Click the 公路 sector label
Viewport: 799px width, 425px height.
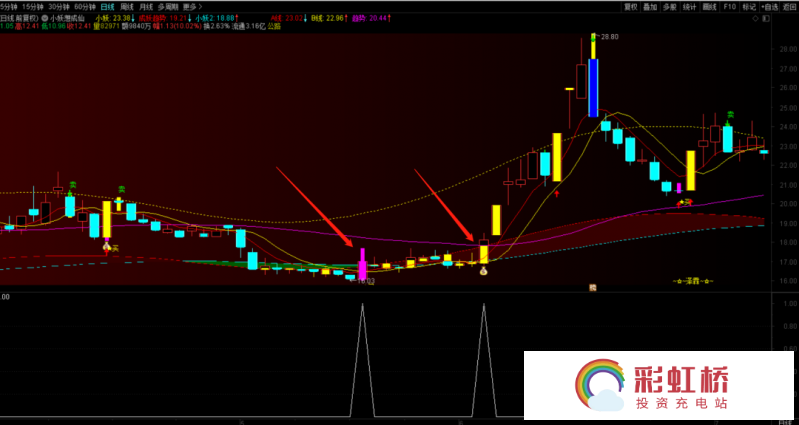274,26
